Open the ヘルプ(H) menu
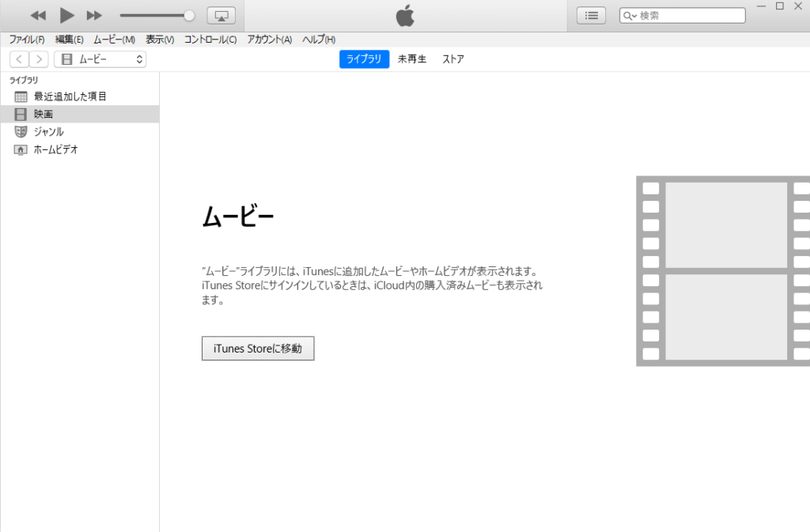810x532 pixels. [319, 40]
